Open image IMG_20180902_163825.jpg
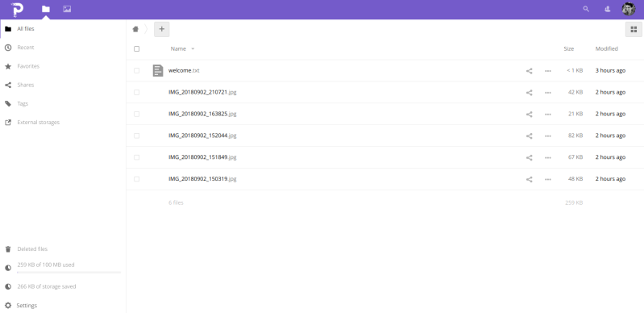The width and height of the screenshot is (644, 313). pos(202,114)
